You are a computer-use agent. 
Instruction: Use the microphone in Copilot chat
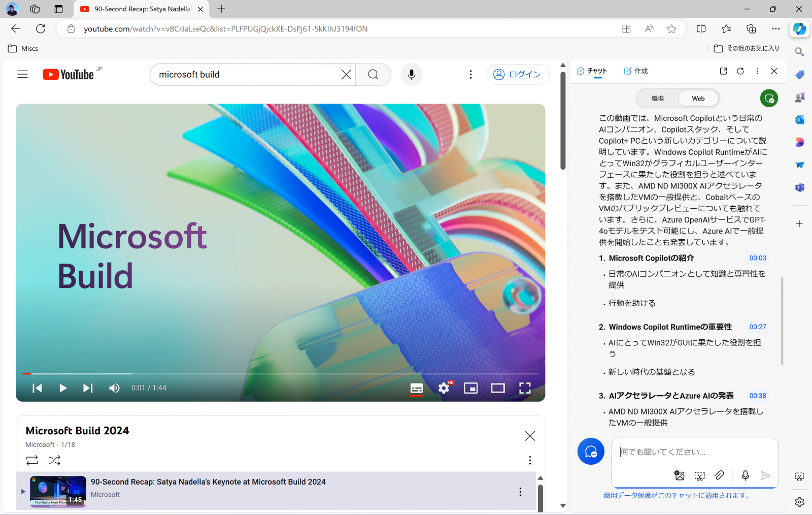pos(745,475)
